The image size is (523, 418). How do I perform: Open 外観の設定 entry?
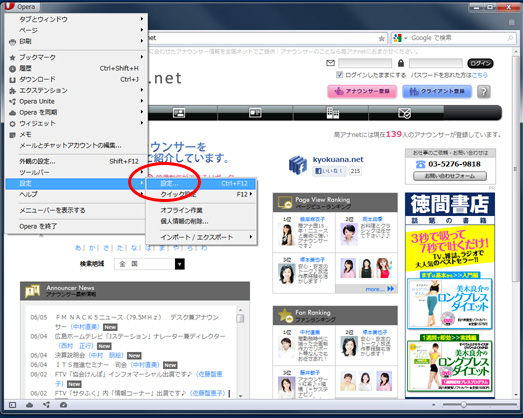pyautogui.click(x=76, y=161)
